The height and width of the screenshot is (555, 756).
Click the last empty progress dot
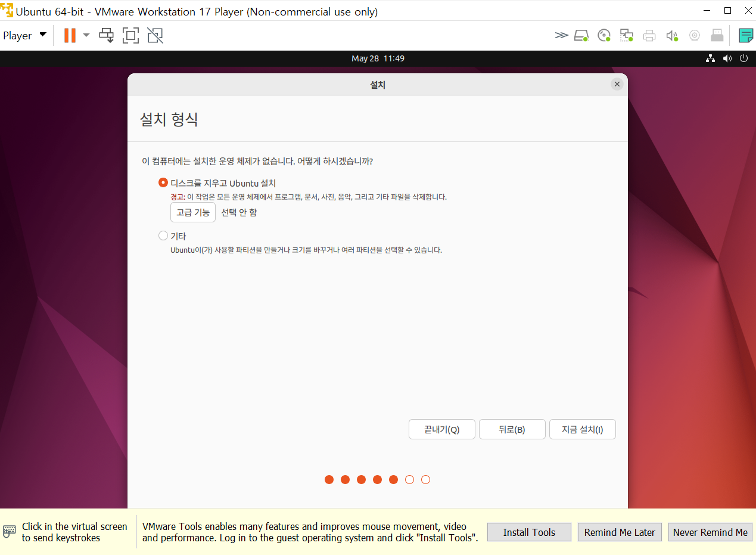(x=425, y=479)
